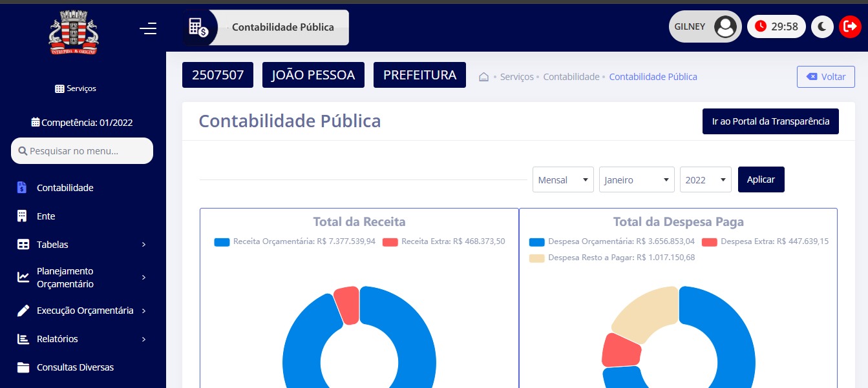Click the home breadcrumb icon
The width and height of the screenshot is (868, 388).
tap(483, 77)
